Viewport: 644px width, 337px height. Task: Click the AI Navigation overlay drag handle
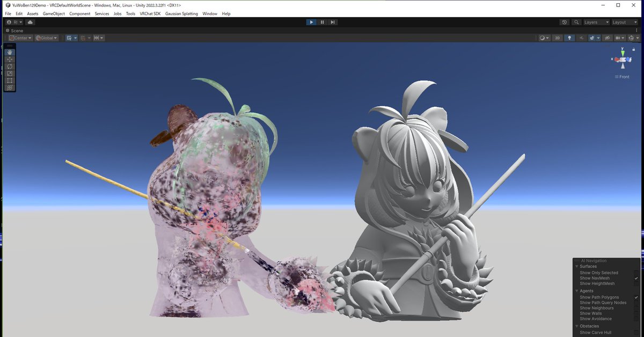pos(577,260)
